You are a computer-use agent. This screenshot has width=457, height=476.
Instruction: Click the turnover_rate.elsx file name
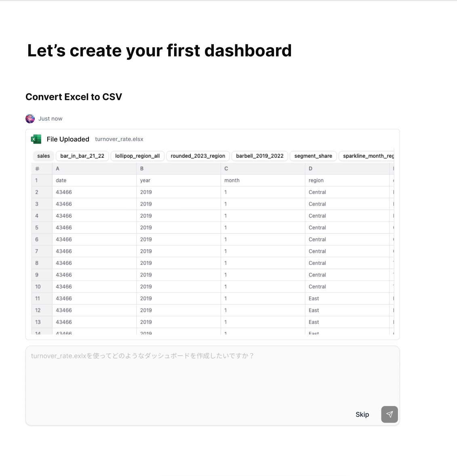coord(119,139)
